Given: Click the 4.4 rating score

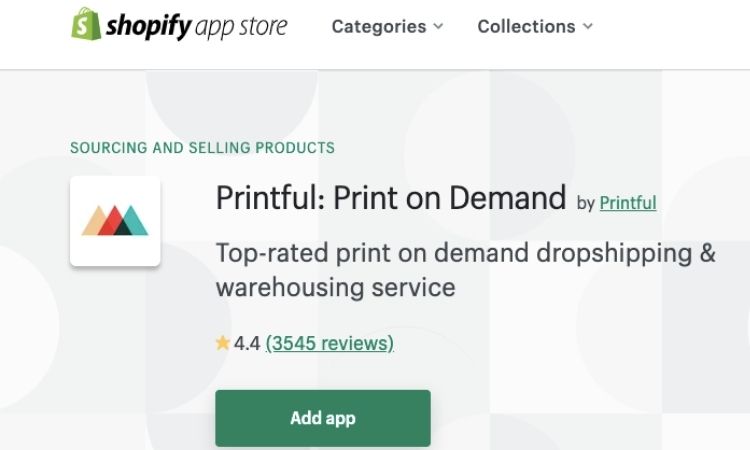Looking at the screenshot, I should pos(247,343).
